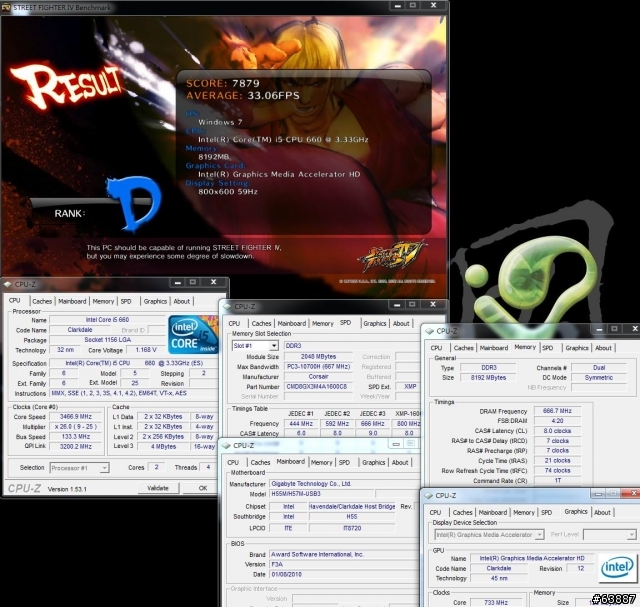The height and width of the screenshot is (607, 640).
Task: Select the Caches tab in the Mainboard window
Action: click(260, 462)
